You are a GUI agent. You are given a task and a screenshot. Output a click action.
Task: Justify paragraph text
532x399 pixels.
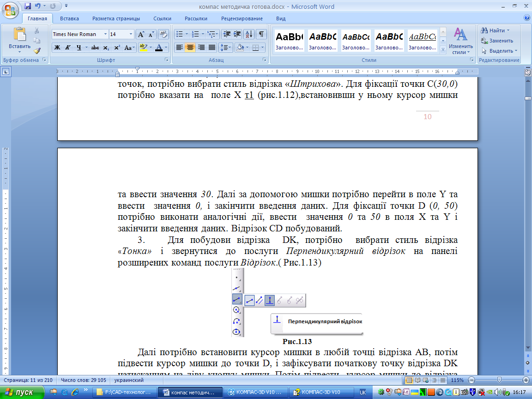[212, 48]
